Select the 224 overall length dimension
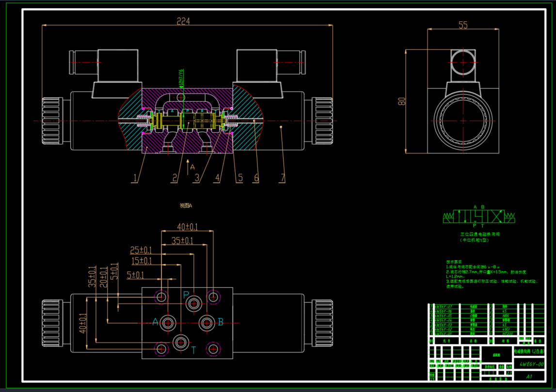This screenshot has height=392, width=556. click(x=183, y=21)
